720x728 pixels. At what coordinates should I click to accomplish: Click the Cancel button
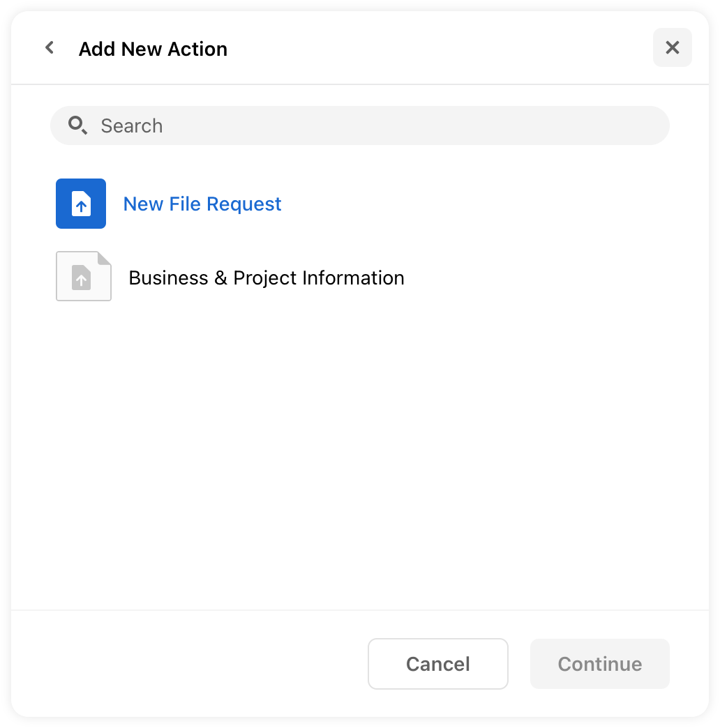click(437, 664)
